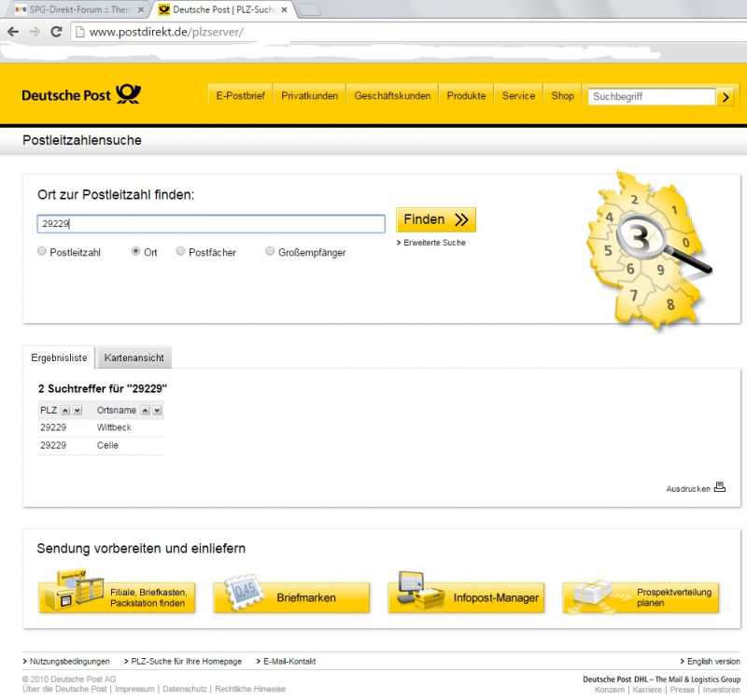Select the Wittbeck result row
Image resolution: width=747 pixels, height=700 pixels.
pos(101,427)
